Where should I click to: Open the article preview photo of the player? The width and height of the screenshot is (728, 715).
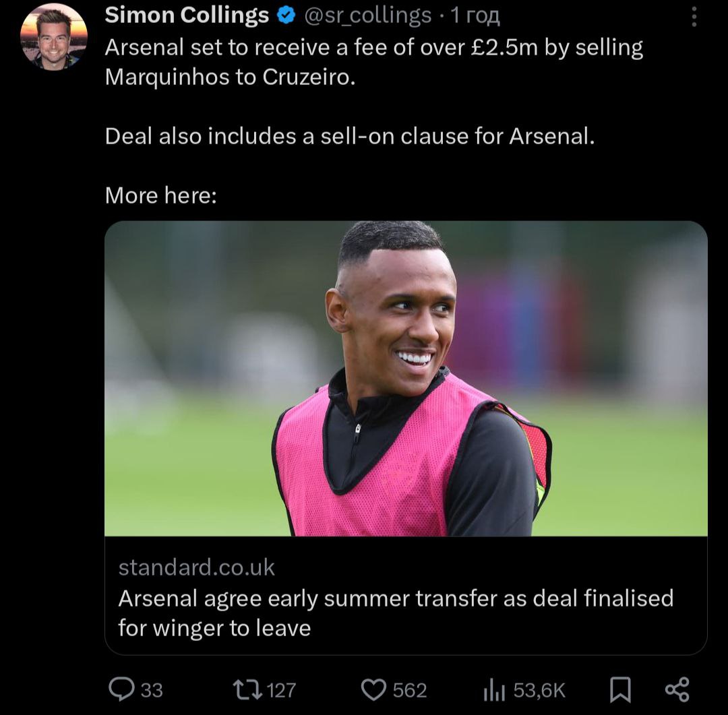(406, 378)
